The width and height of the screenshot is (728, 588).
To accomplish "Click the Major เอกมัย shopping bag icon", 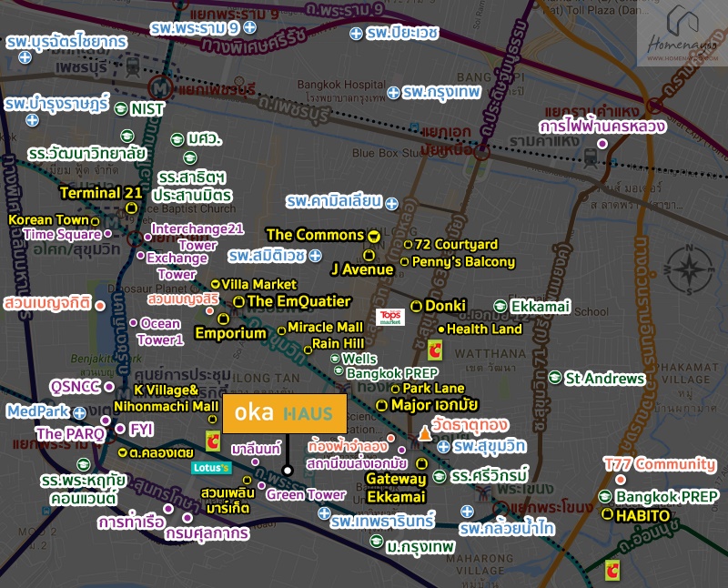I will (x=381, y=405).
